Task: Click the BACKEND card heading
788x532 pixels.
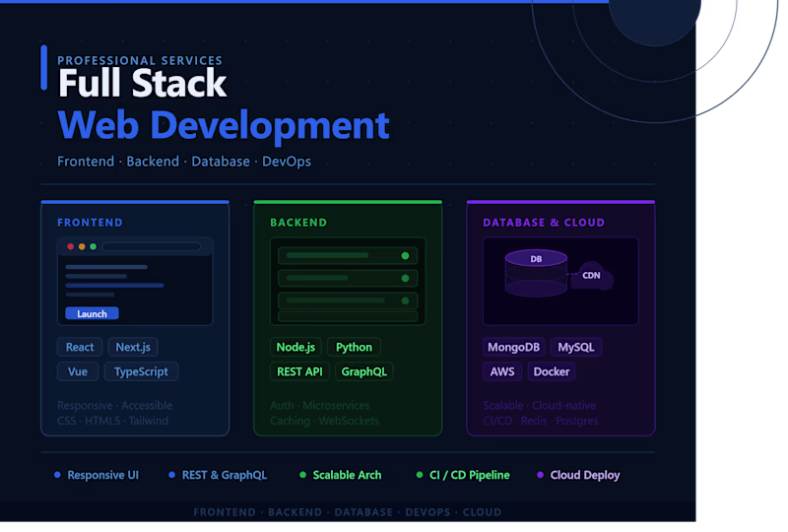Action: click(298, 223)
